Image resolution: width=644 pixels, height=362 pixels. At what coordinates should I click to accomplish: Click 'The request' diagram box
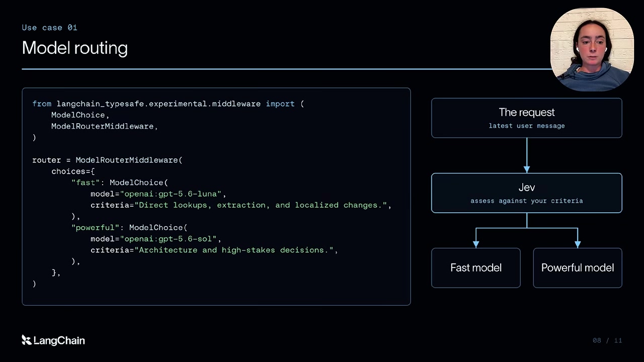[x=527, y=118]
